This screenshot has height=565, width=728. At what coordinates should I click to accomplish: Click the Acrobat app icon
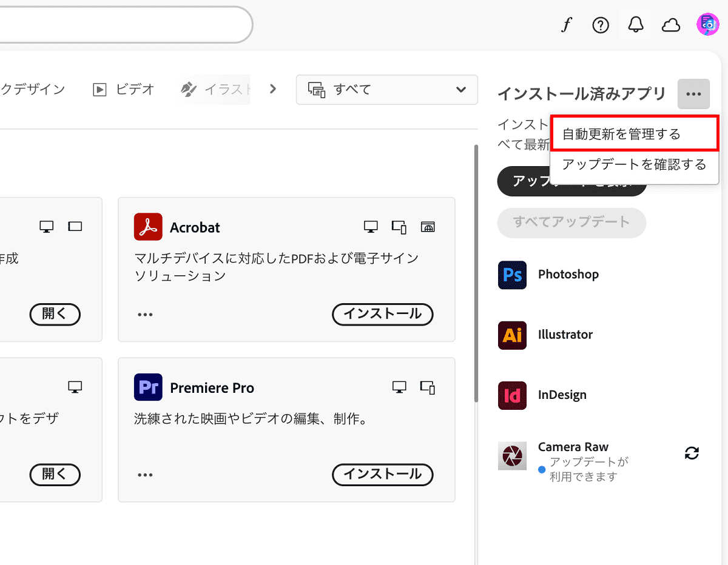point(148,227)
